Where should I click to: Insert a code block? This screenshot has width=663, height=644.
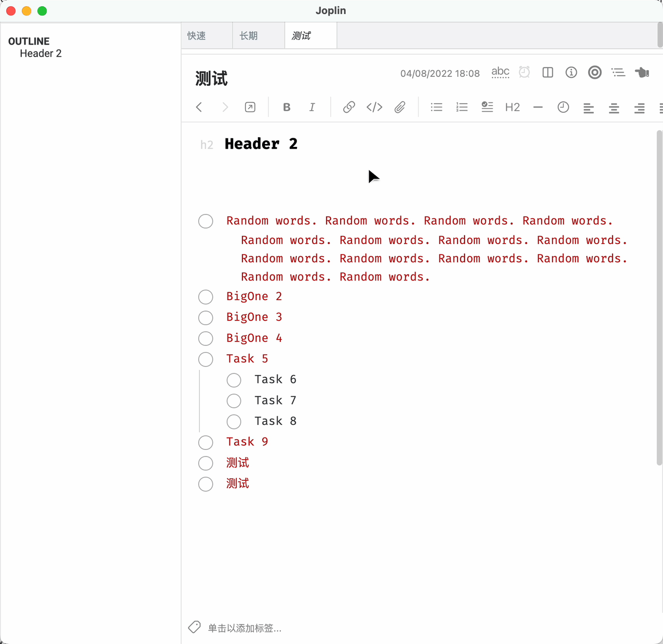point(374,107)
